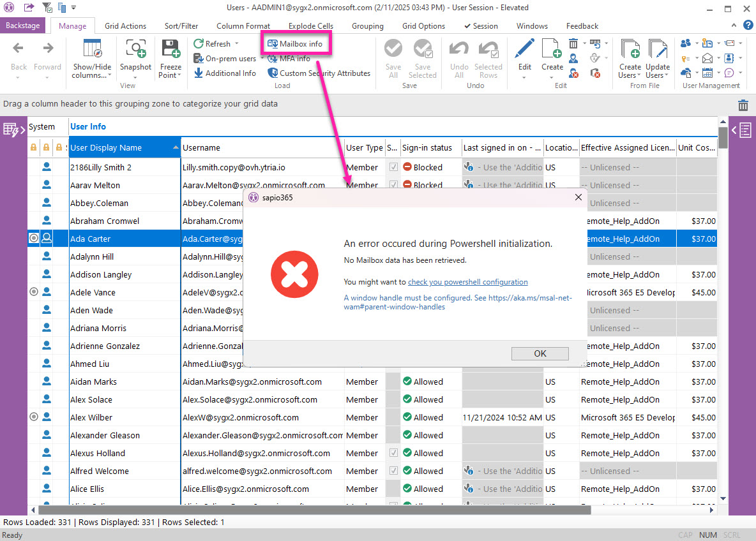Click the horizontal scrollbar of the grid
756x541 pixels.
[x=319, y=510]
